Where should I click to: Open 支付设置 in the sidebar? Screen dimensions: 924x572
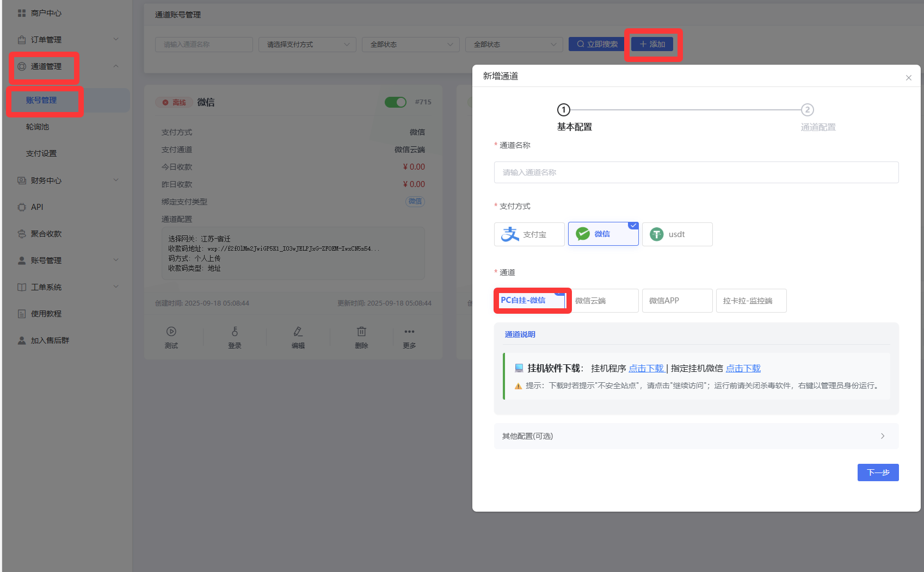coord(41,153)
